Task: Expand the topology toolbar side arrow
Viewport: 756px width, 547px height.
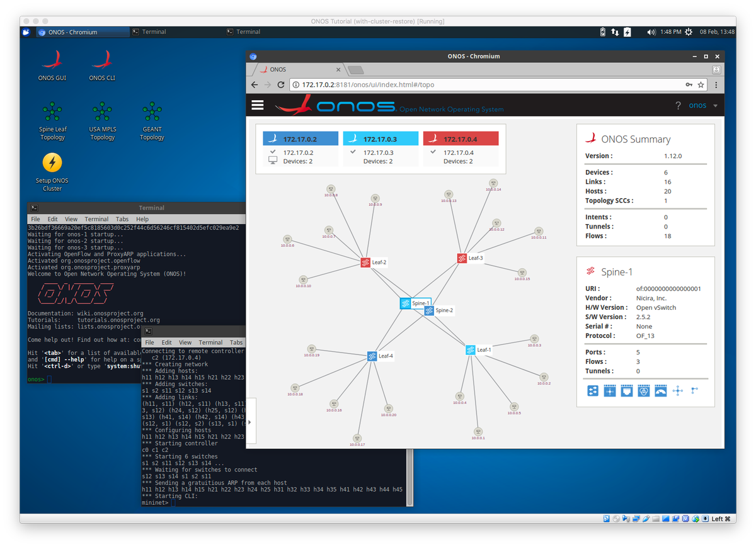Action: pyautogui.click(x=250, y=422)
